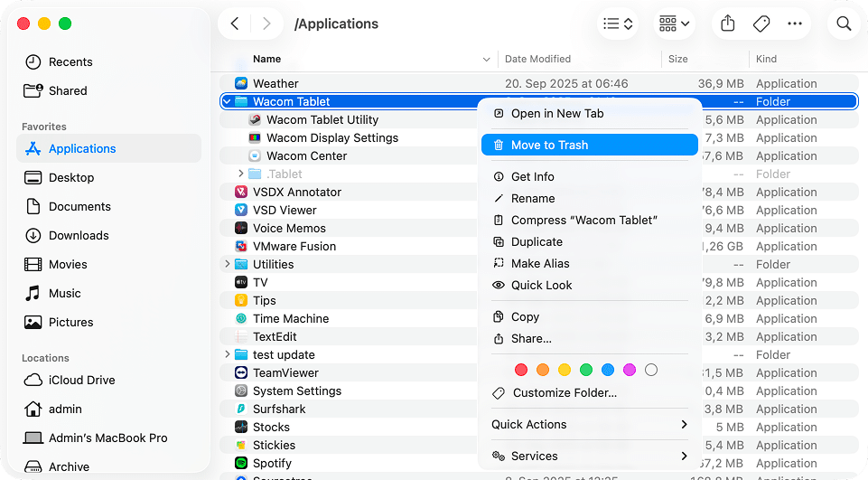Image resolution: width=868 pixels, height=480 pixels.
Task: Open the group-by grid dropdown
Action: coord(674,24)
